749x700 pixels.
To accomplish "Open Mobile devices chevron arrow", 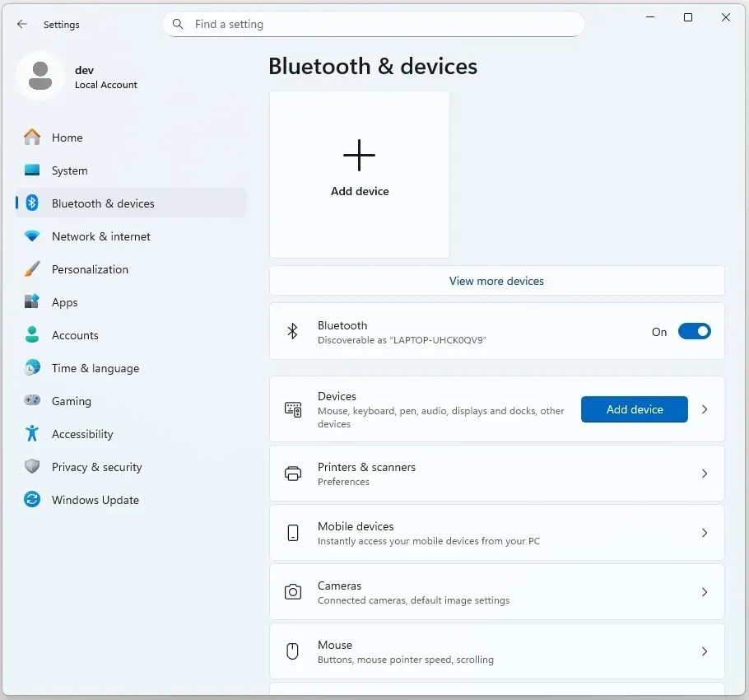I will pyautogui.click(x=705, y=533).
